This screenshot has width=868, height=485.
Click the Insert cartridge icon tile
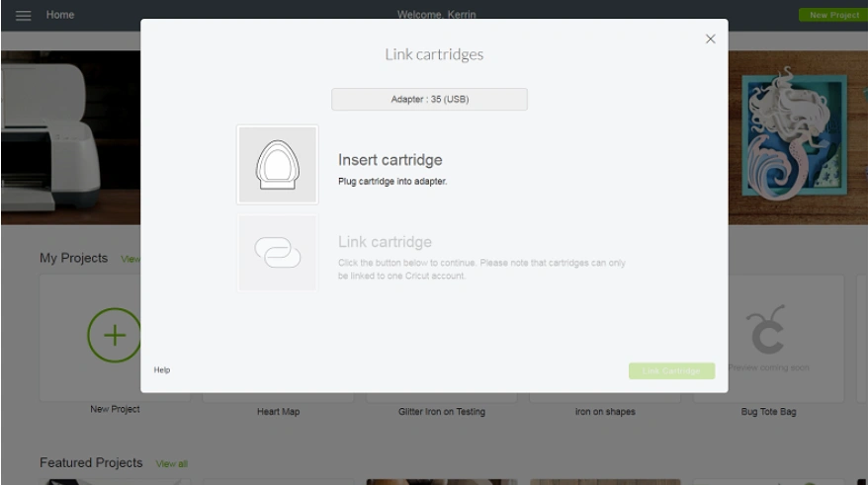click(278, 165)
